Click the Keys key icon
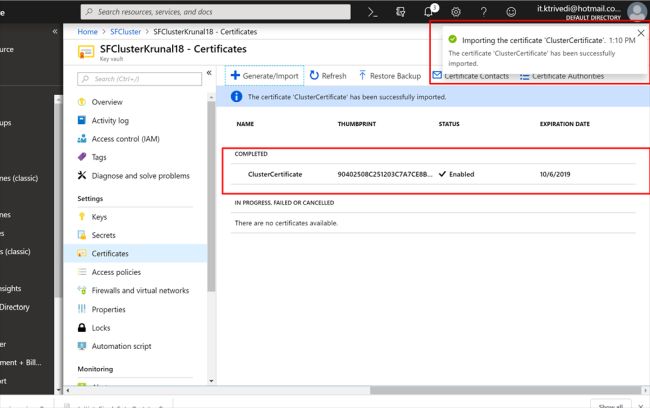This screenshot has width=650, height=408. [x=82, y=216]
